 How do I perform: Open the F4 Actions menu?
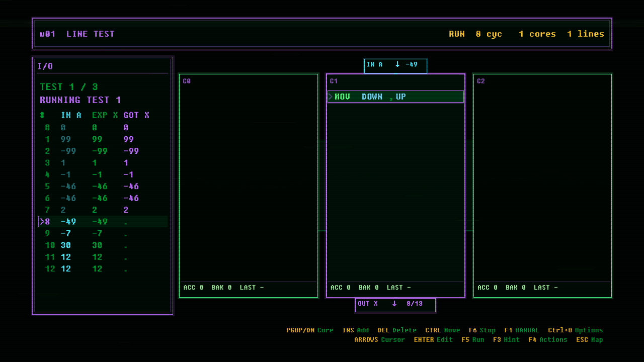click(x=548, y=340)
